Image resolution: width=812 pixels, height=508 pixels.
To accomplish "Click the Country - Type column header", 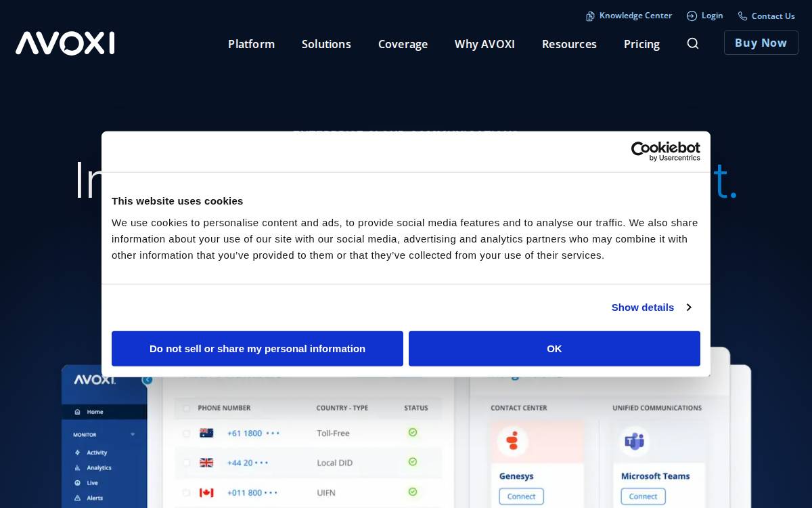I will click(342, 408).
